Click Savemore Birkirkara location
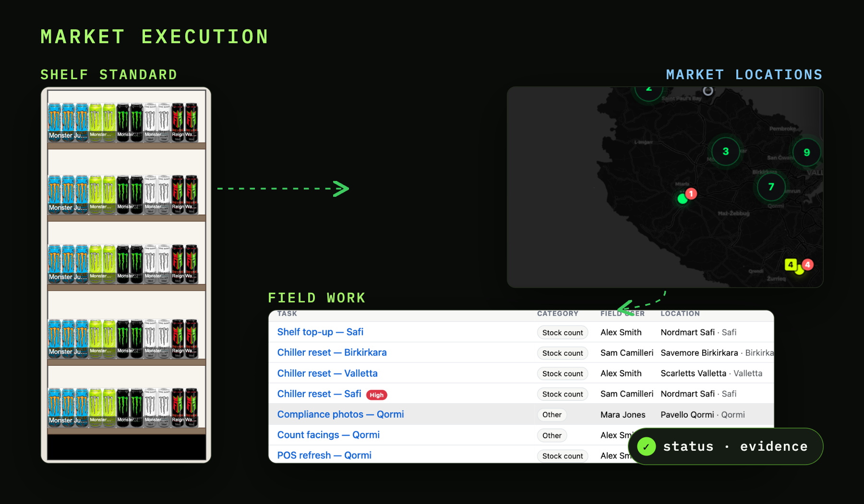864x504 pixels. (699, 353)
